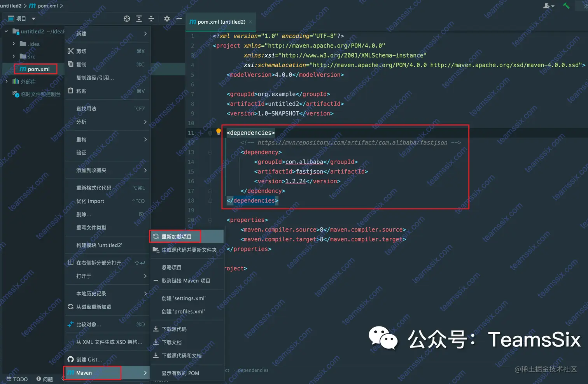Choose 查找用法 menu entry
Image resolution: width=588 pixels, height=384 pixels.
107,109
